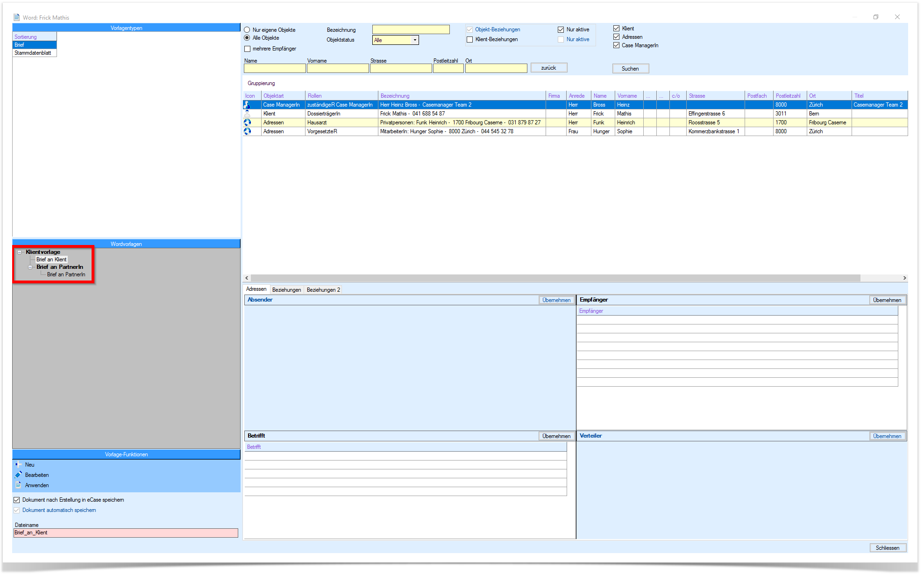Click the Dateiname field

point(126,533)
